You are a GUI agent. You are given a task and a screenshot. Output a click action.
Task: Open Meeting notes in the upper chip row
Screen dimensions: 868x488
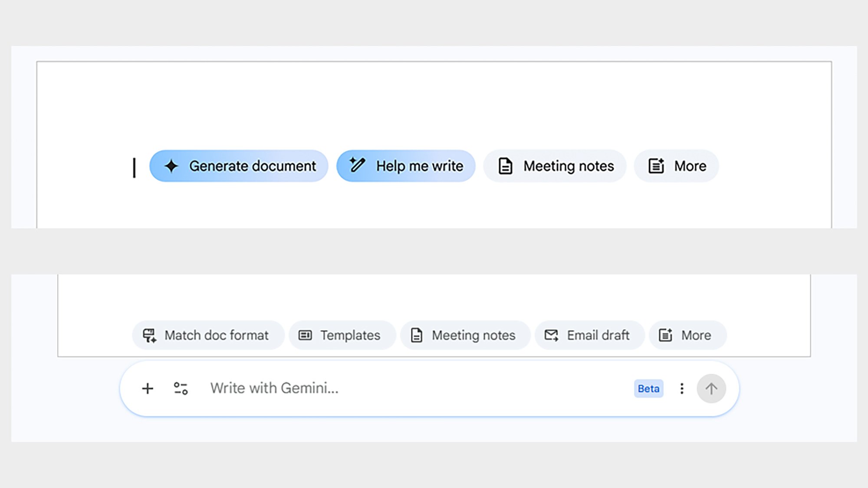pos(555,166)
